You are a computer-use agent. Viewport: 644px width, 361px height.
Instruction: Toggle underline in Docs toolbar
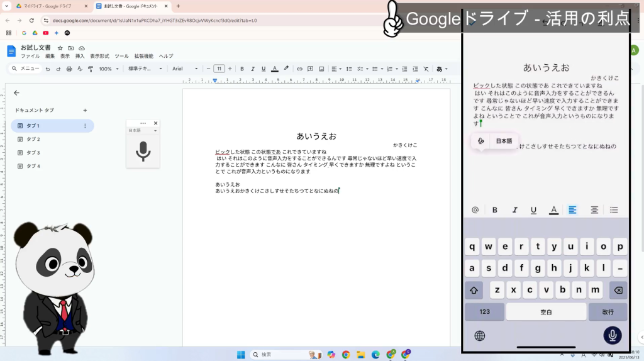(264, 69)
